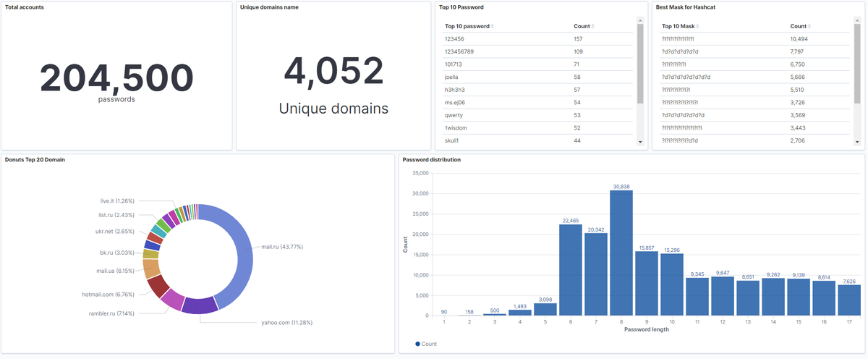Select the rambler.ru pink donut slice
Image resolution: width=868 pixels, height=359 pixels.
pos(172,297)
